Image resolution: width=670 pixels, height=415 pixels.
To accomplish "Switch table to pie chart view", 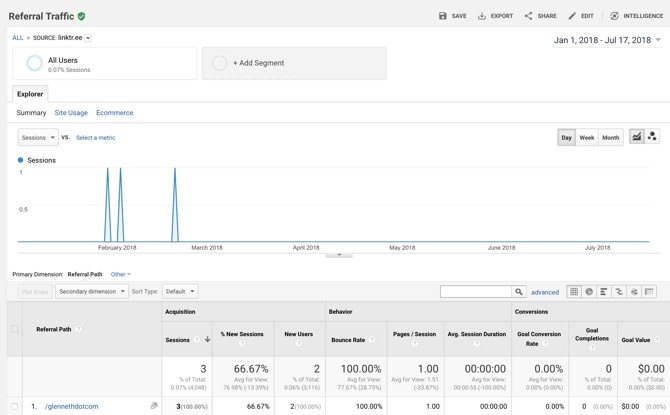I will point(589,292).
